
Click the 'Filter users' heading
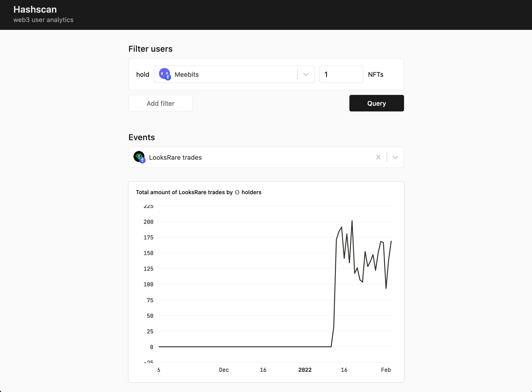150,49
